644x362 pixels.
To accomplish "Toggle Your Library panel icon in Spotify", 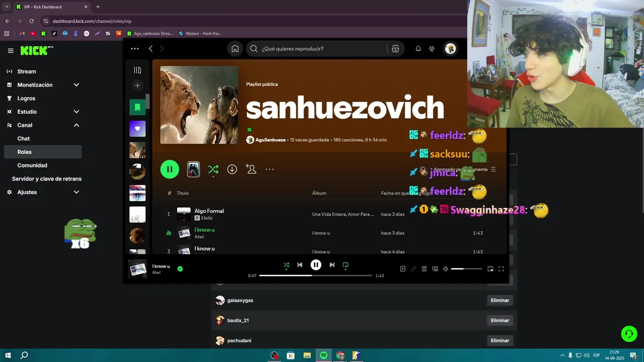I will click(x=137, y=70).
